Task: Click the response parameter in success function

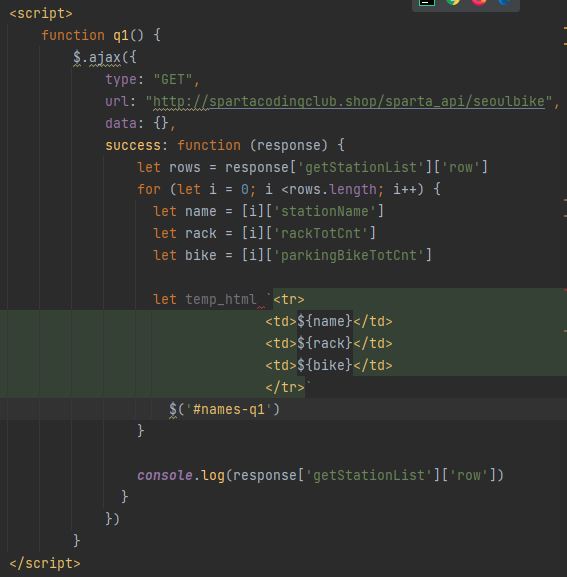Action: point(289,145)
